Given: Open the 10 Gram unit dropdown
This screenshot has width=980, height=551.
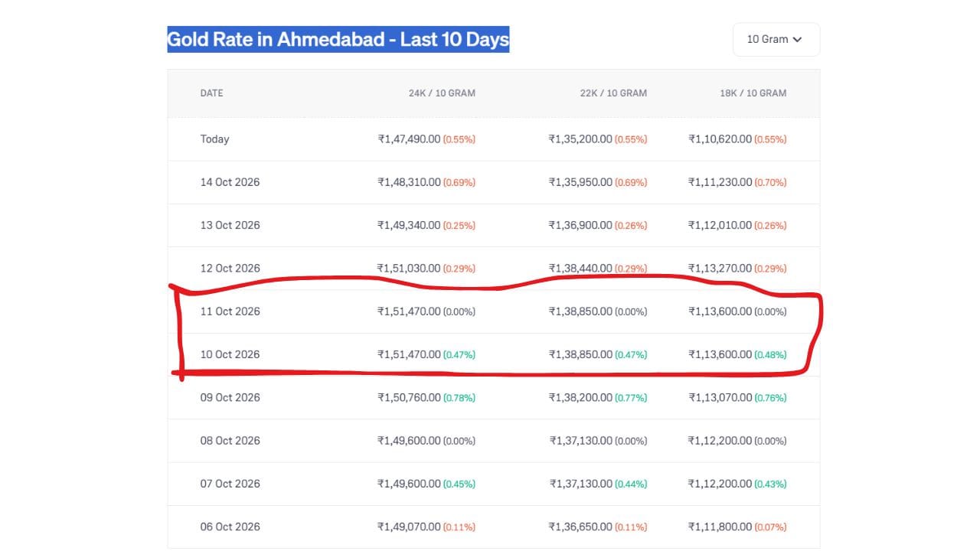Looking at the screenshot, I should pos(776,39).
